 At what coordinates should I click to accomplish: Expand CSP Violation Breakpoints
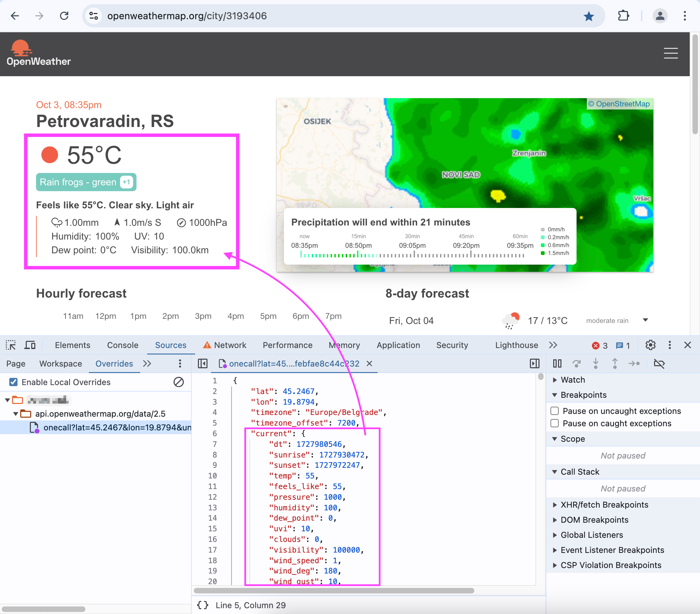(x=555, y=565)
